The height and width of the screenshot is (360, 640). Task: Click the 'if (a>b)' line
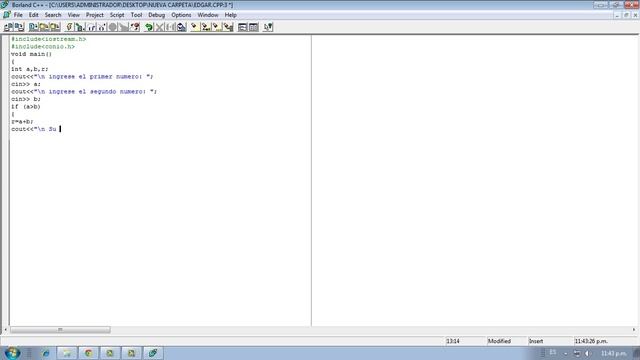[26, 107]
